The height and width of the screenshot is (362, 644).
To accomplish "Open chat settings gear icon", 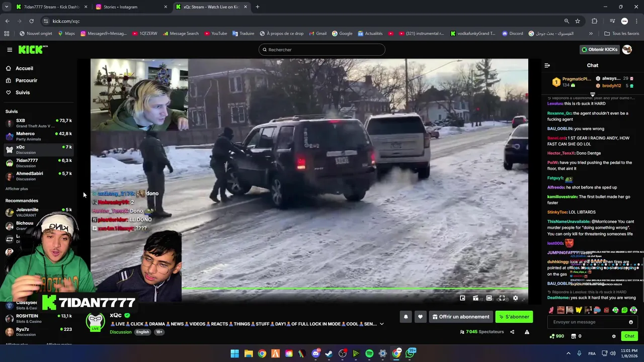I will point(614,336).
